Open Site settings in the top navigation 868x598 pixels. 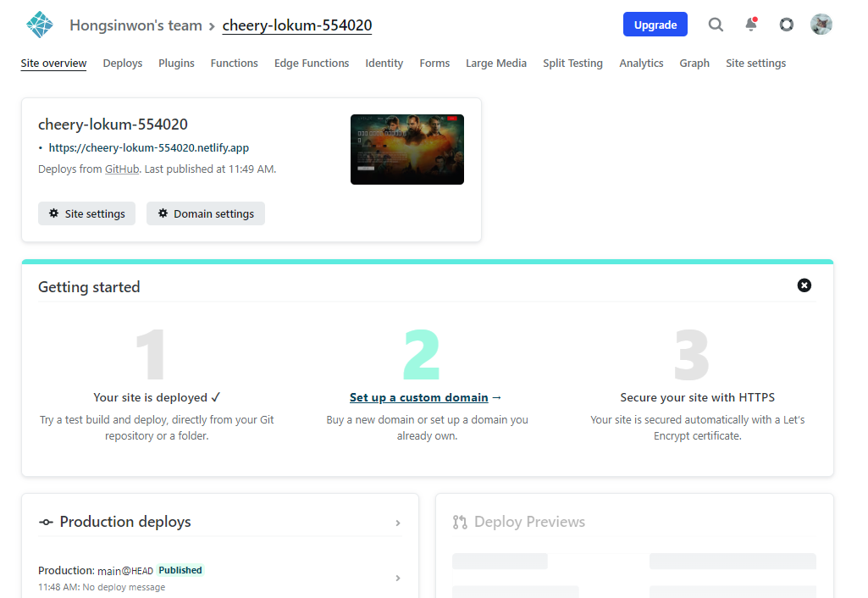tap(755, 64)
